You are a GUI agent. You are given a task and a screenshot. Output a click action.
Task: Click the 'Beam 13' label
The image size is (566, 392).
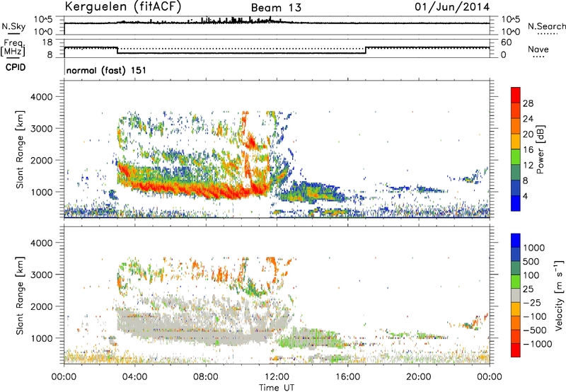[276, 8]
